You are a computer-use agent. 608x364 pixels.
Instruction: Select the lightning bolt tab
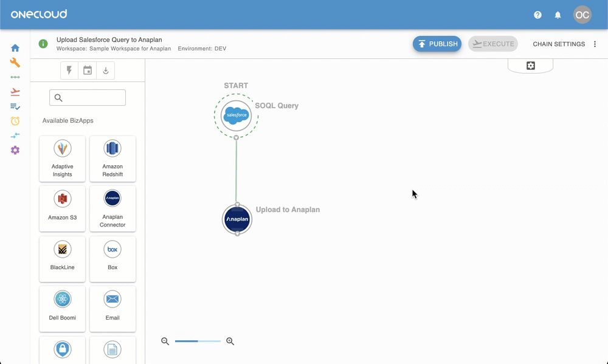click(69, 70)
